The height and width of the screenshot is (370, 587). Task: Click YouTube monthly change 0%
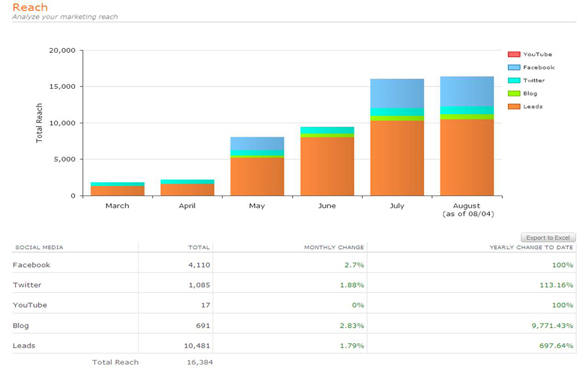358,305
